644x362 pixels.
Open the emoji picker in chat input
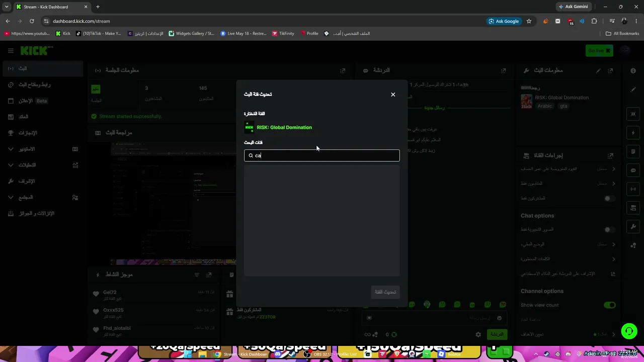[499, 318]
